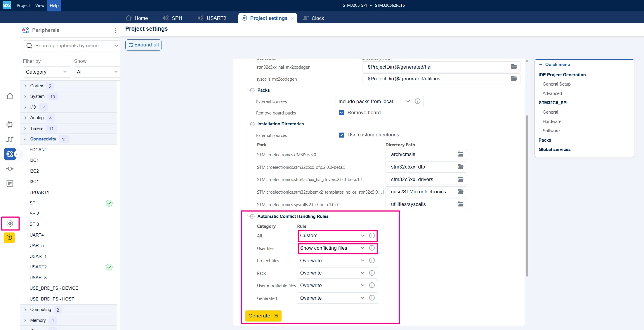Viewport: 644px width, 330px height.
Task: Browse folder for generated/hal path
Action: coord(514,67)
